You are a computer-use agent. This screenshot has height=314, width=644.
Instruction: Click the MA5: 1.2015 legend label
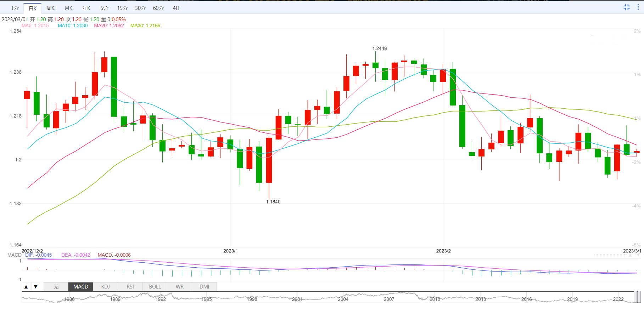tap(35, 25)
